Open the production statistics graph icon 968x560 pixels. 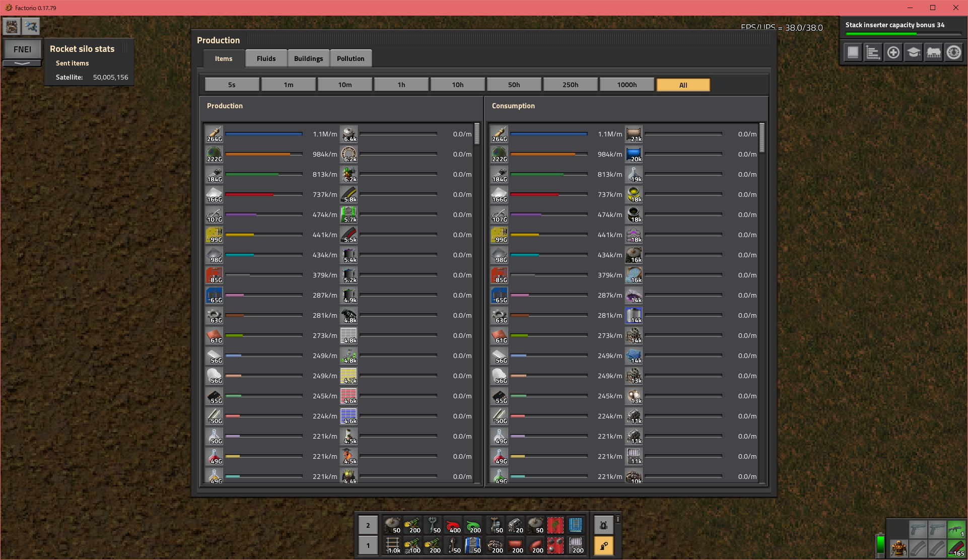873,52
